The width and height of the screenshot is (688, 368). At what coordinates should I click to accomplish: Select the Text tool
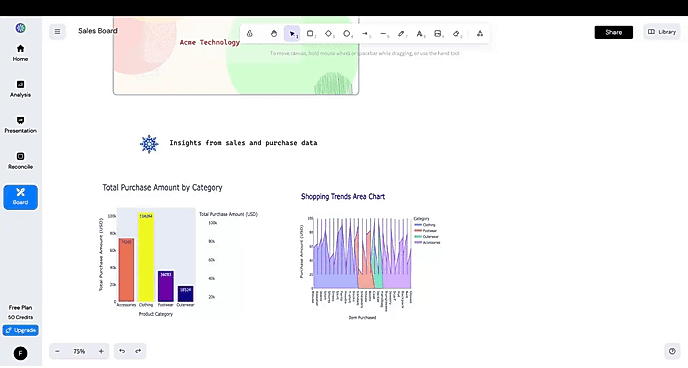[x=420, y=34]
